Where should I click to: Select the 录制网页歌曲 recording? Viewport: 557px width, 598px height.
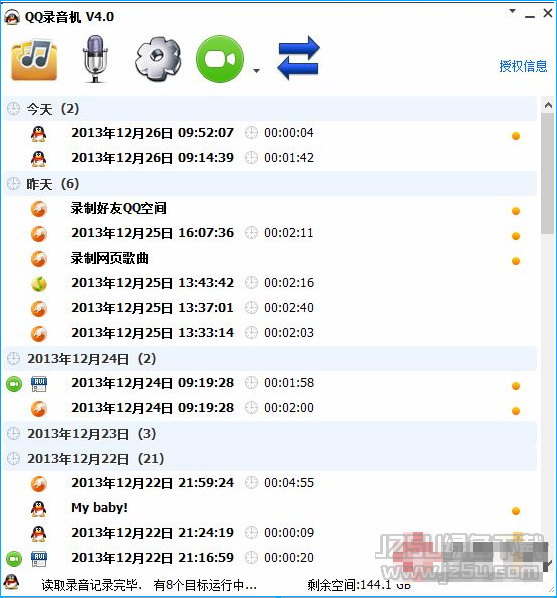pos(270,259)
